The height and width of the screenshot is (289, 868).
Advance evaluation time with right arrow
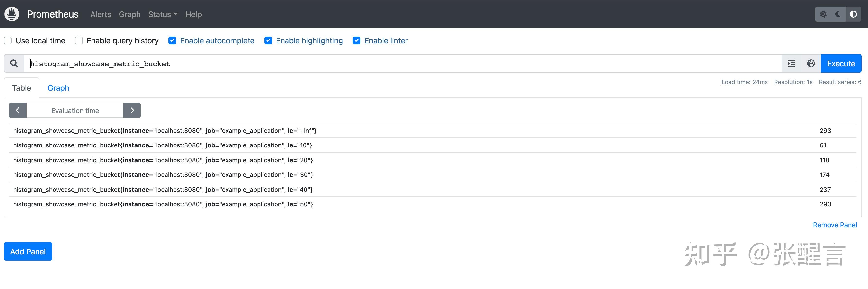tap(132, 110)
